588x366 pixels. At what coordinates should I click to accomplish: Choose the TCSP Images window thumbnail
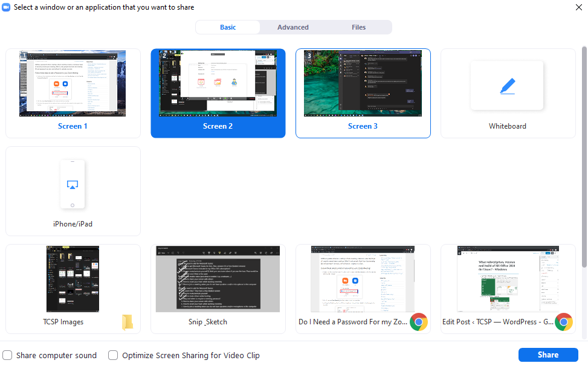(x=73, y=279)
